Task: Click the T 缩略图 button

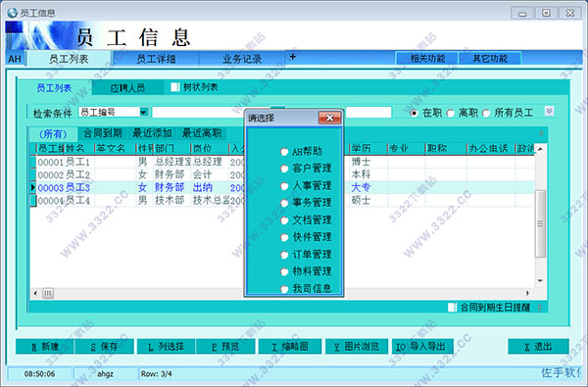Action: [x=290, y=347]
